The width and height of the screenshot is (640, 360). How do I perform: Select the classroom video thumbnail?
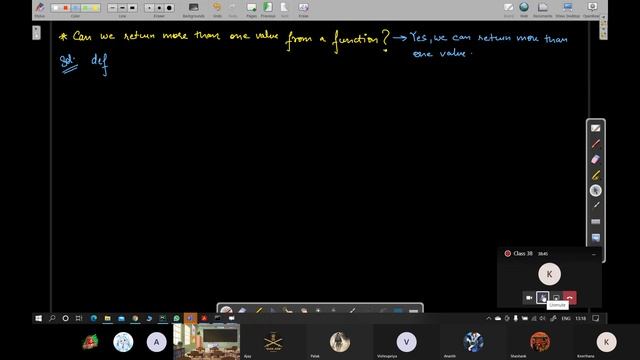point(207,342)
